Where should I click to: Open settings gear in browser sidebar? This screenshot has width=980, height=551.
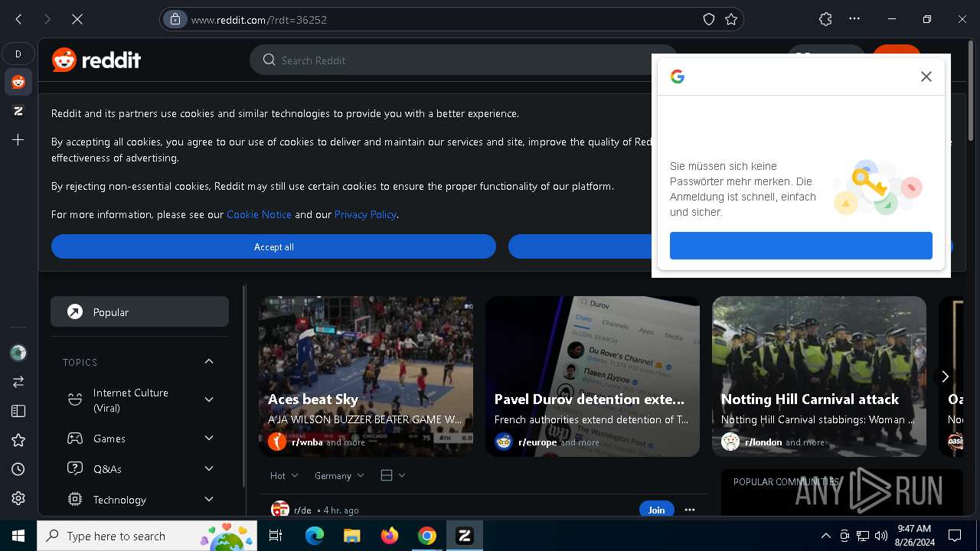18,498
